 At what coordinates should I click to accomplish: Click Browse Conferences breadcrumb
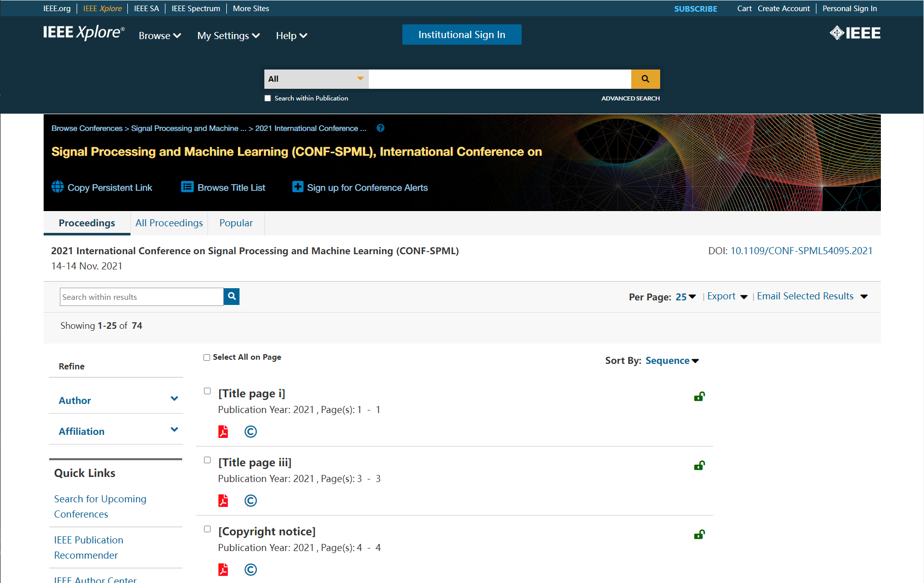tap(87, 128)
